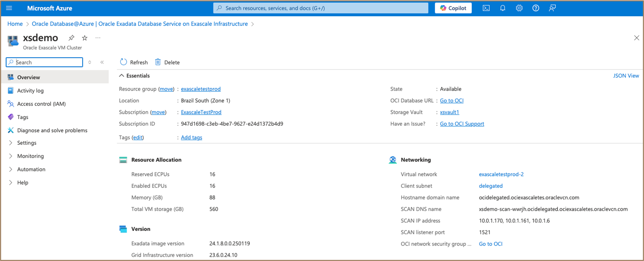Screen dimensions: 644x261
Task: Click the Version section icon
Action: pyautogui.click(x=123, y=229)
